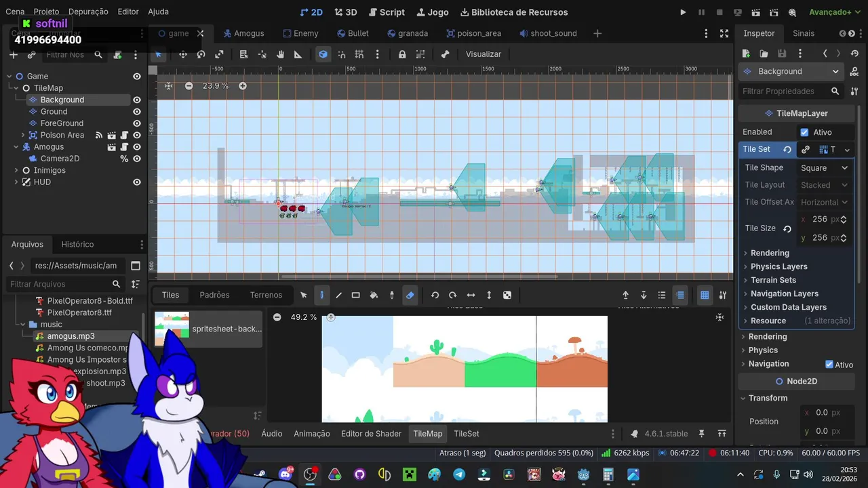The width and height of the screenshot is (868, 488).
Task: Open the Terrenos tab in TileMap panel
Action: coord(266,296)
